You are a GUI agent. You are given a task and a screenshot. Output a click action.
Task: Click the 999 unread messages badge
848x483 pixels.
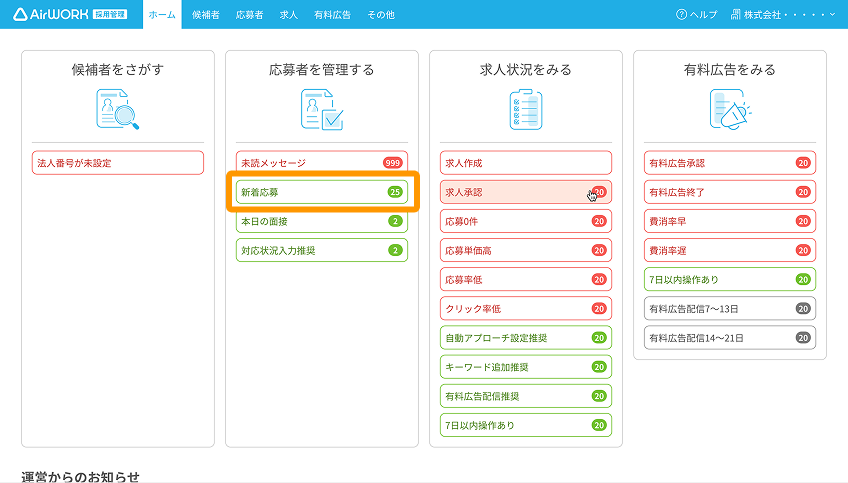[x=393, y=163]
